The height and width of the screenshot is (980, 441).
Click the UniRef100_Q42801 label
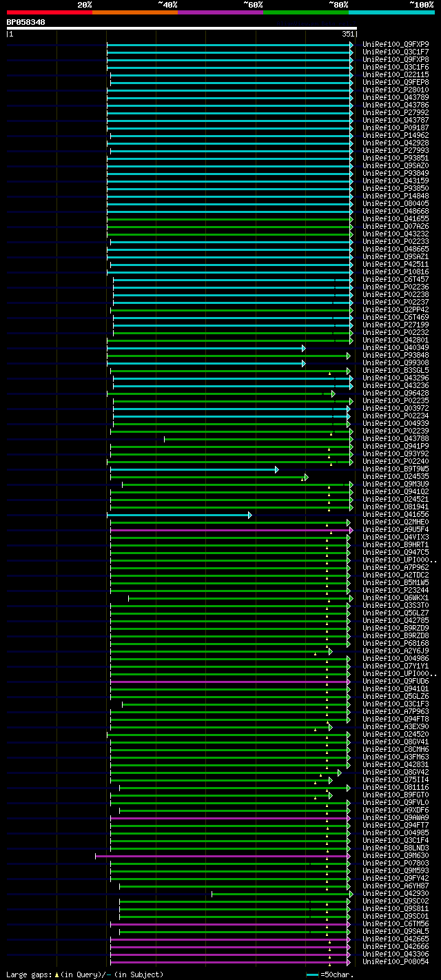pos(396,340)
